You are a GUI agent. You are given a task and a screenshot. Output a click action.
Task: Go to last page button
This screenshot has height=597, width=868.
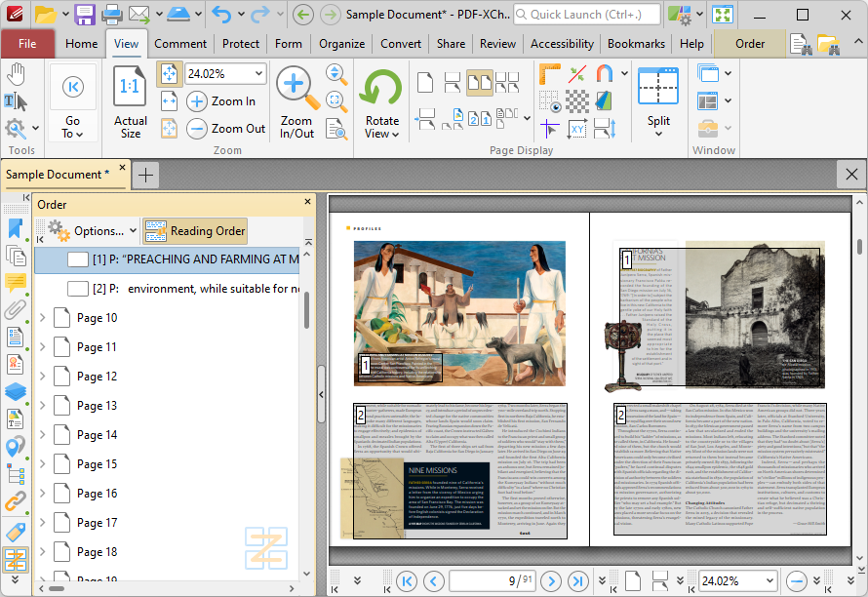[578, 581]
